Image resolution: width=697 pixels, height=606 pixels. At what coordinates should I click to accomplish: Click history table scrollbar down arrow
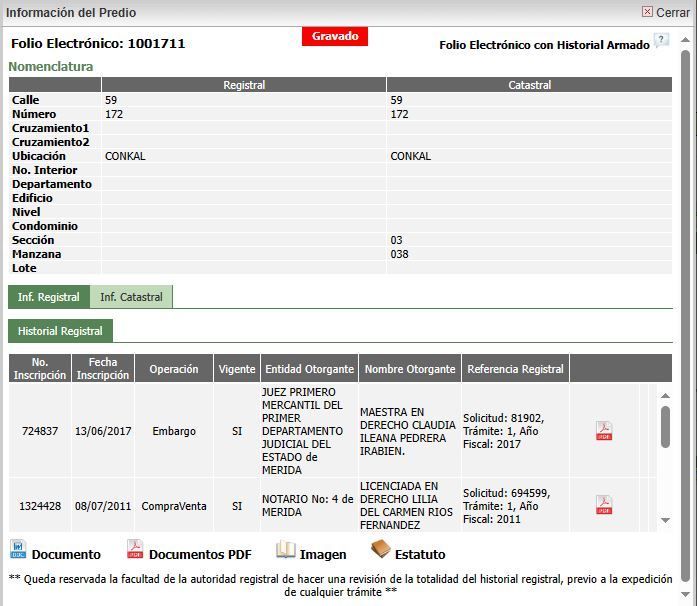pyautogui.click(x=665, y=520)
